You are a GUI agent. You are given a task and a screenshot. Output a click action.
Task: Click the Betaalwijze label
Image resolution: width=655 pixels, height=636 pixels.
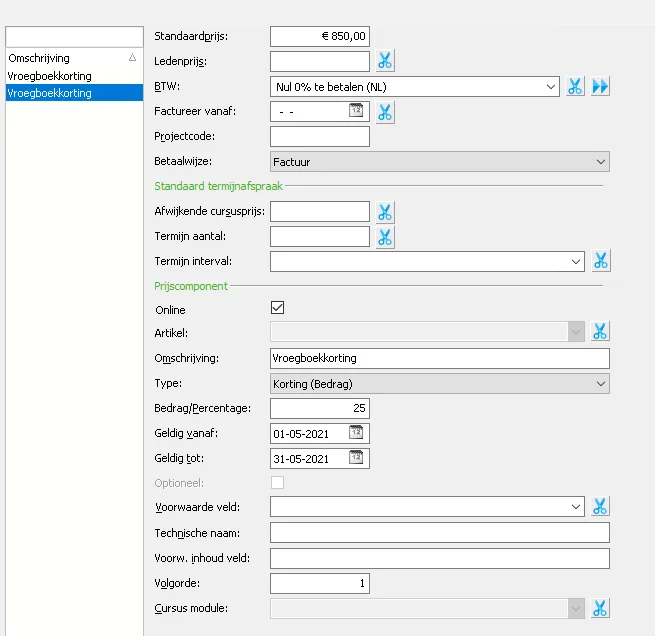183,161
